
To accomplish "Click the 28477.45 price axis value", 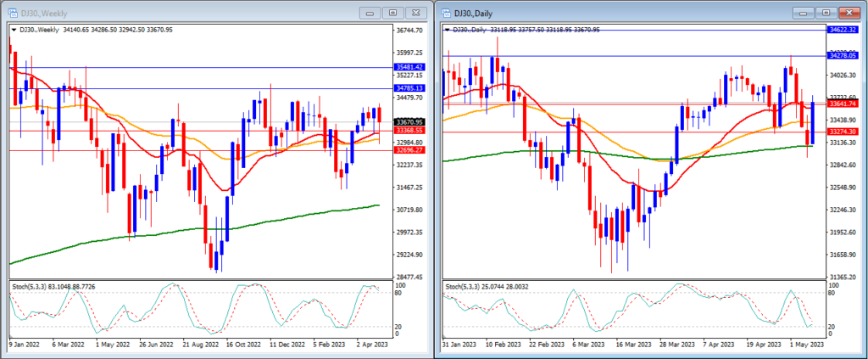I will 410,277.
